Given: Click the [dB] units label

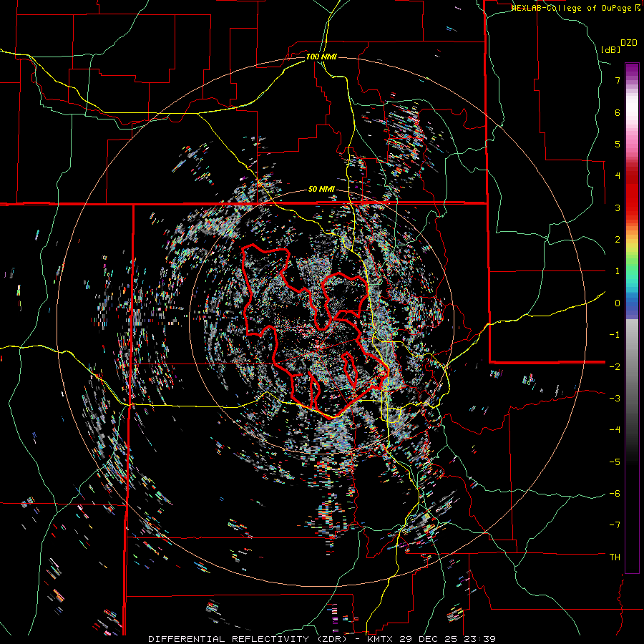Looking at the screenshot, I should tap(610, 49).
